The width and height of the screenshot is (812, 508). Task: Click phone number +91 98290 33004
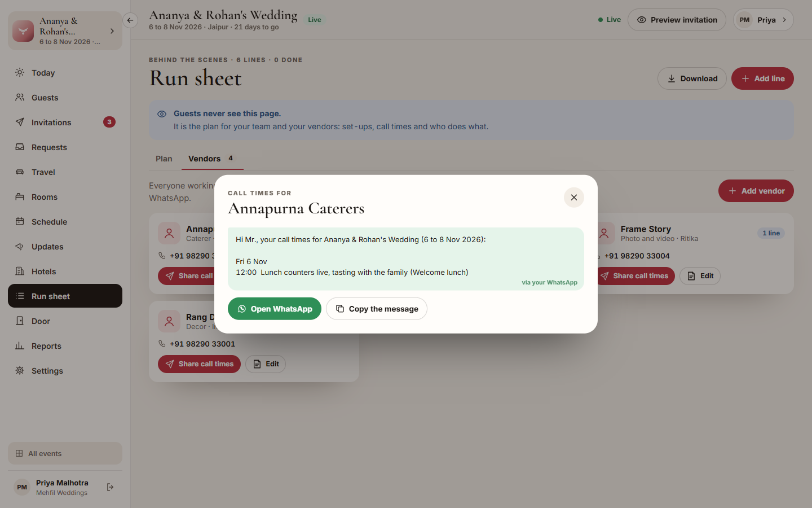[x=637, y=256]
